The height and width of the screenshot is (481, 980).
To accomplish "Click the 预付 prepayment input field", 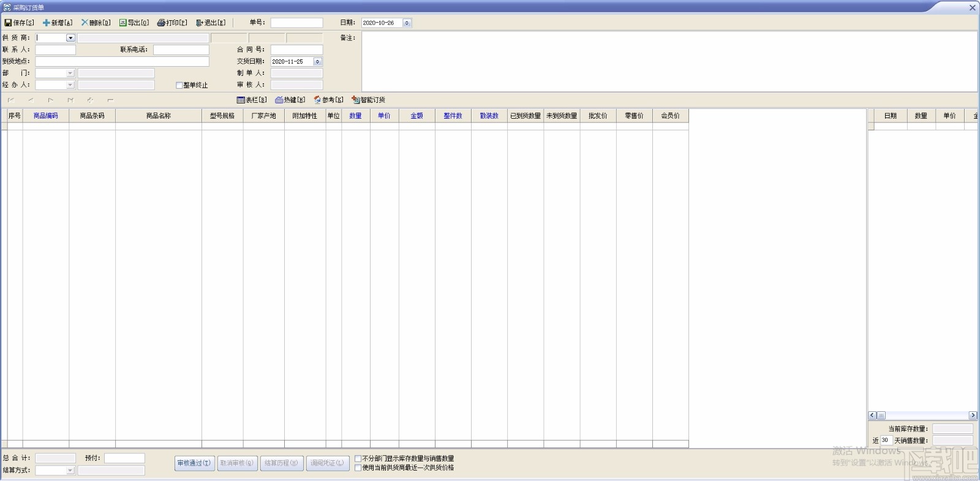I will pos(124,458).
